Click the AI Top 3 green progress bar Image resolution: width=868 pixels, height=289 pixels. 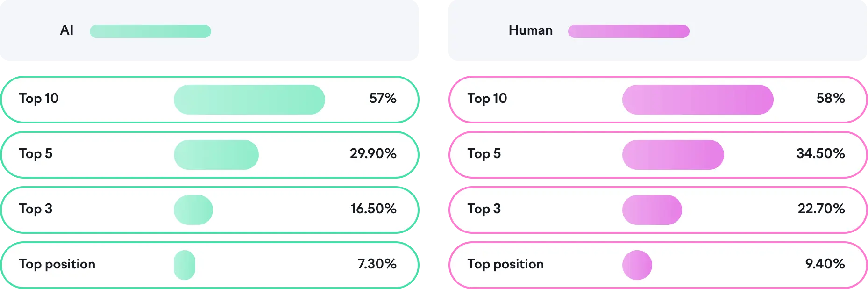(x=193, y=210)
